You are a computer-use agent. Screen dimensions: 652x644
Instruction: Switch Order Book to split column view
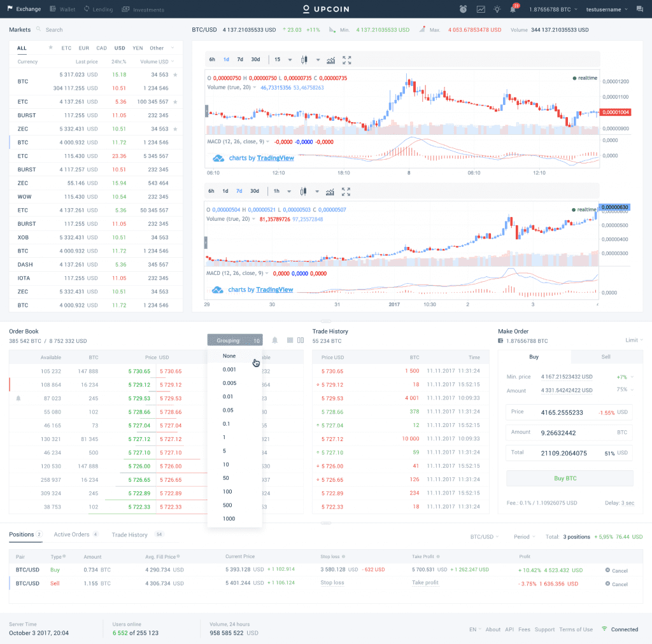(x=300, y=340)
